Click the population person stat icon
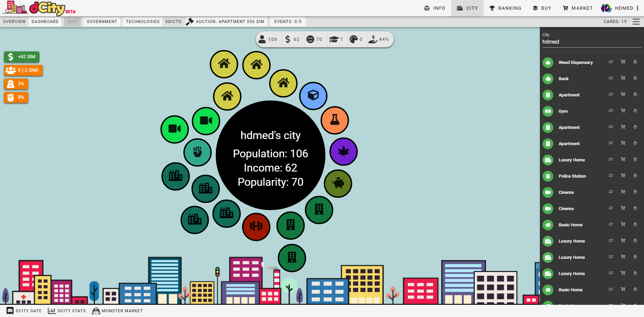644x317 pixels. (262, 39)
